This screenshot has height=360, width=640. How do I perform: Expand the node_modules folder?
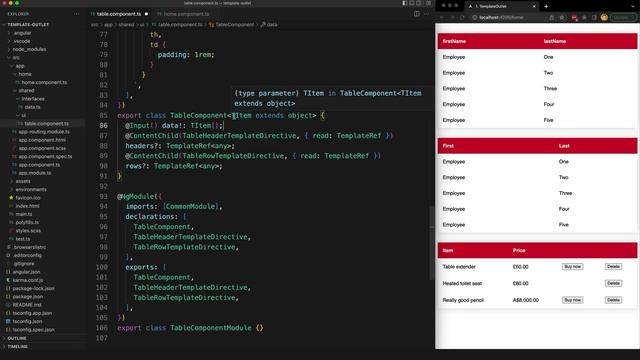point(29,49)
